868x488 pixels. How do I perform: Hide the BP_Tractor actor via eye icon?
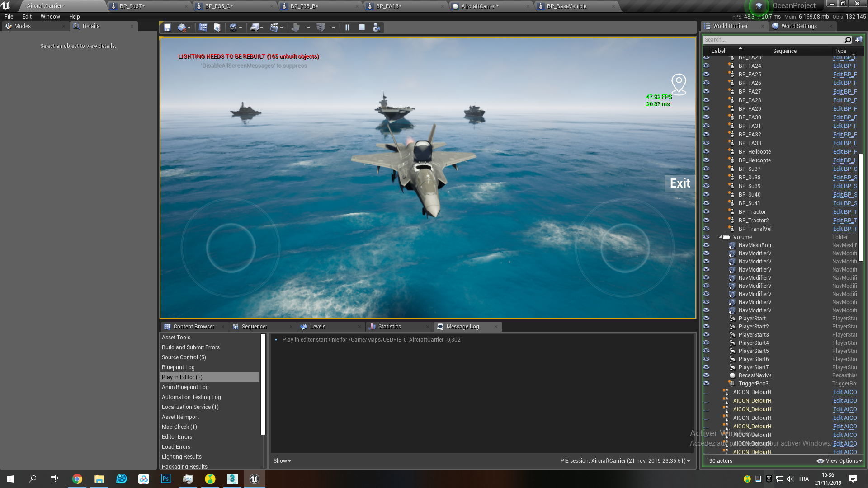pyautogui.click(x=706, y=212)
